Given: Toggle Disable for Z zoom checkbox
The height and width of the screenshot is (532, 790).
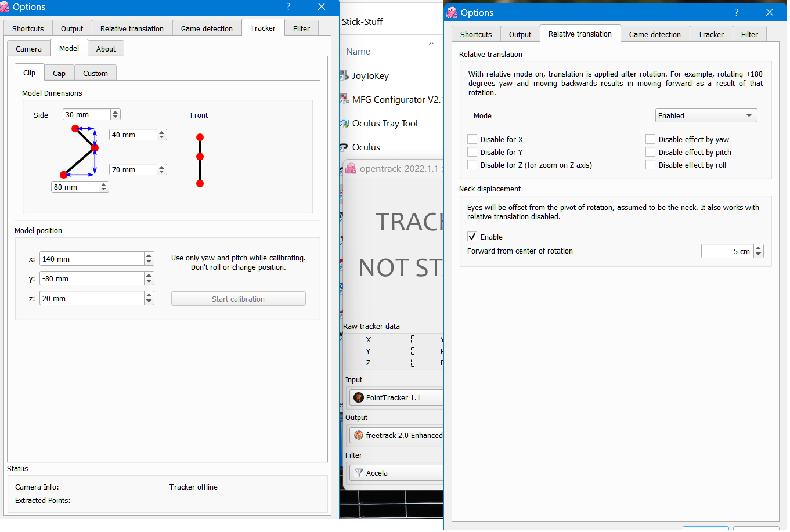Looking at the screenshot, I should click(x=472, y=165).
